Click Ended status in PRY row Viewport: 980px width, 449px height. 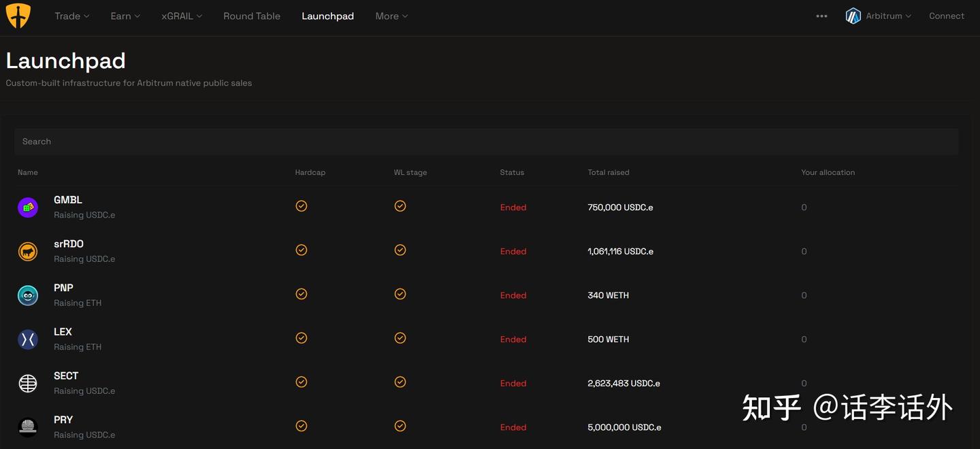(513, 427)
